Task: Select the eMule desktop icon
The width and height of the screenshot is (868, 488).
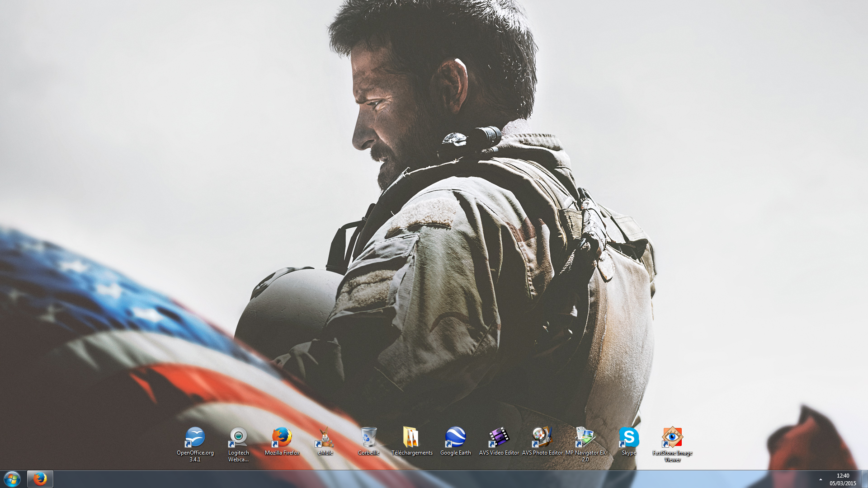Action: (325, 441)
